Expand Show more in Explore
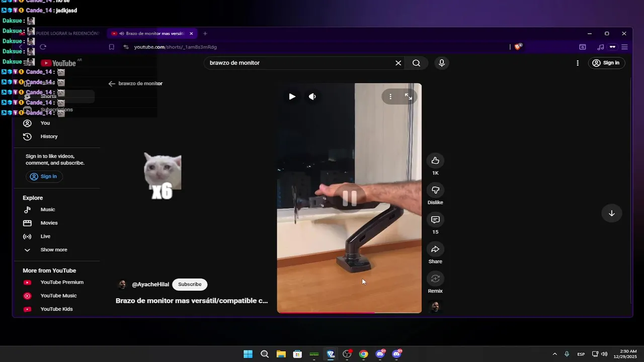644x362 pixels. click(x=54, y=250)
